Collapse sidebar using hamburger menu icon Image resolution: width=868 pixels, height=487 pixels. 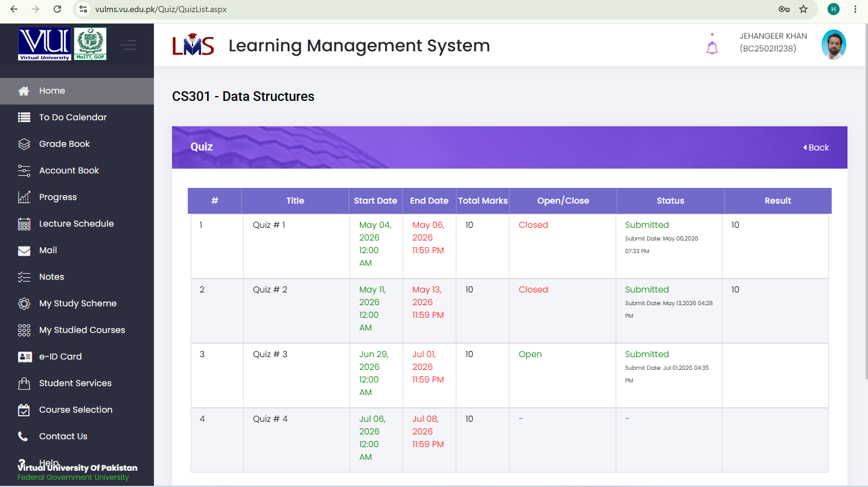[128, 45]
